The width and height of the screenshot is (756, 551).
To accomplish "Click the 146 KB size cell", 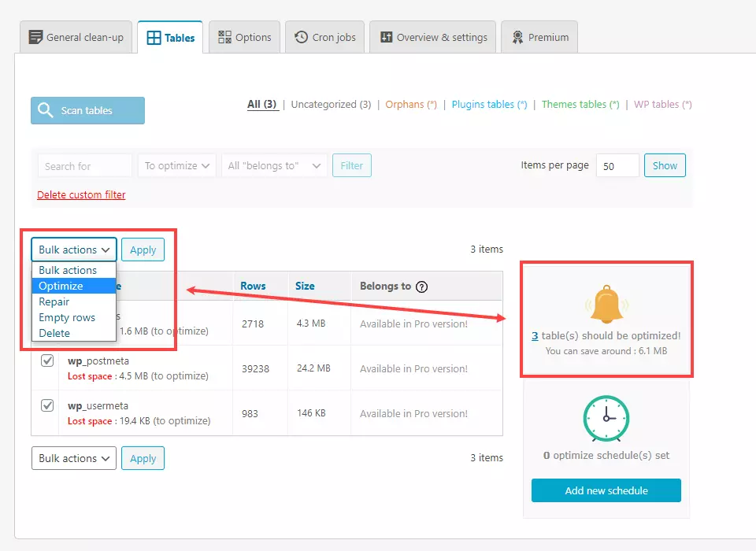I will tap(312, 413).
